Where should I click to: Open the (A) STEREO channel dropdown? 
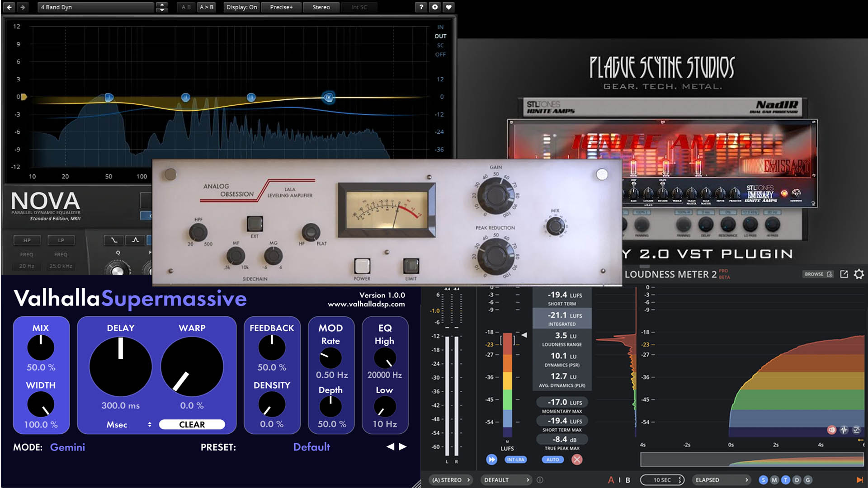(450, 480)
